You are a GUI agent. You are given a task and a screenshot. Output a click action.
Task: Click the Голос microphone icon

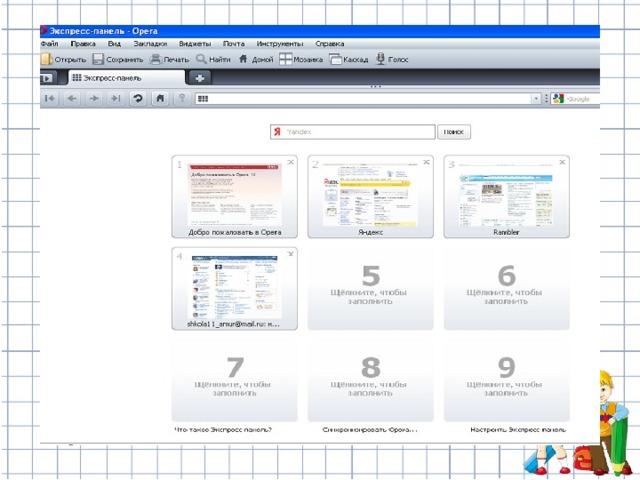tap(380, 59)
